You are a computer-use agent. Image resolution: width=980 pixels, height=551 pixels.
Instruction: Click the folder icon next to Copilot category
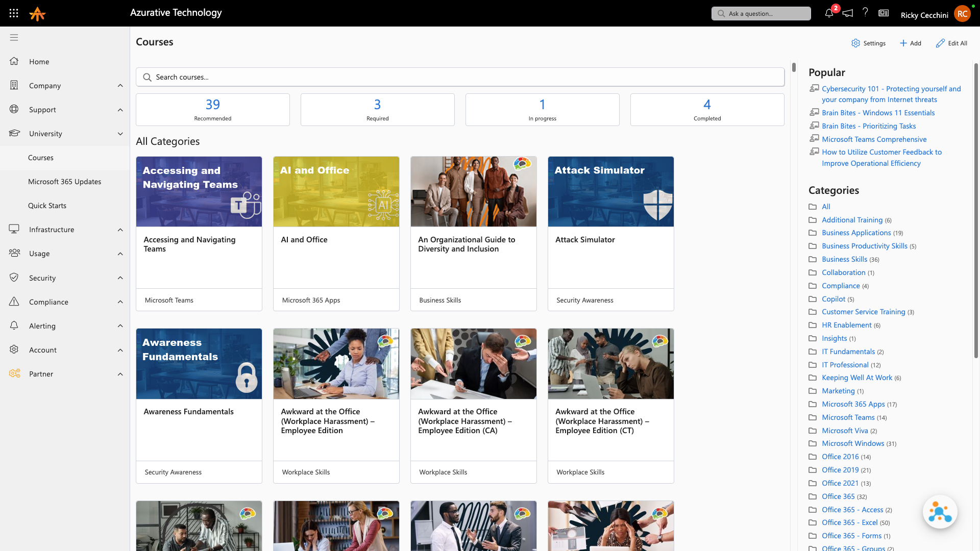coord(813,299)
